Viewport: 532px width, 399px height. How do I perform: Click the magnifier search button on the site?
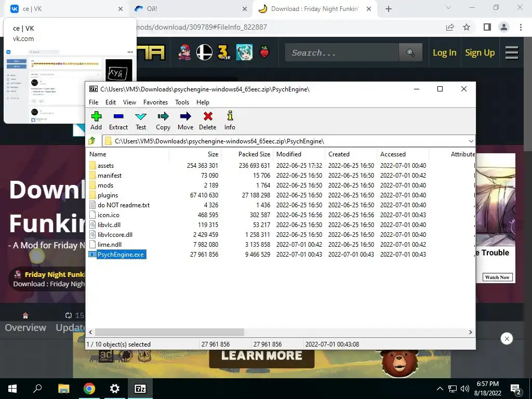point(410,52)
